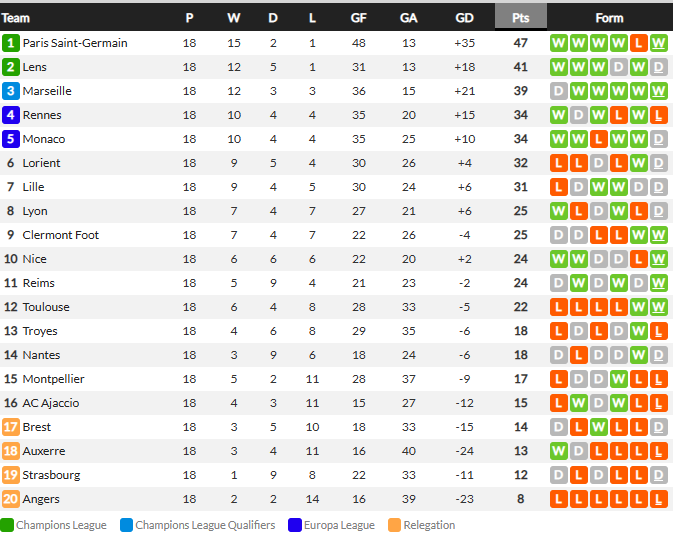Click the loss icon in Paris Saint-Germain's form
This screenshot has width=675, height=541.
tap(639, 43)
